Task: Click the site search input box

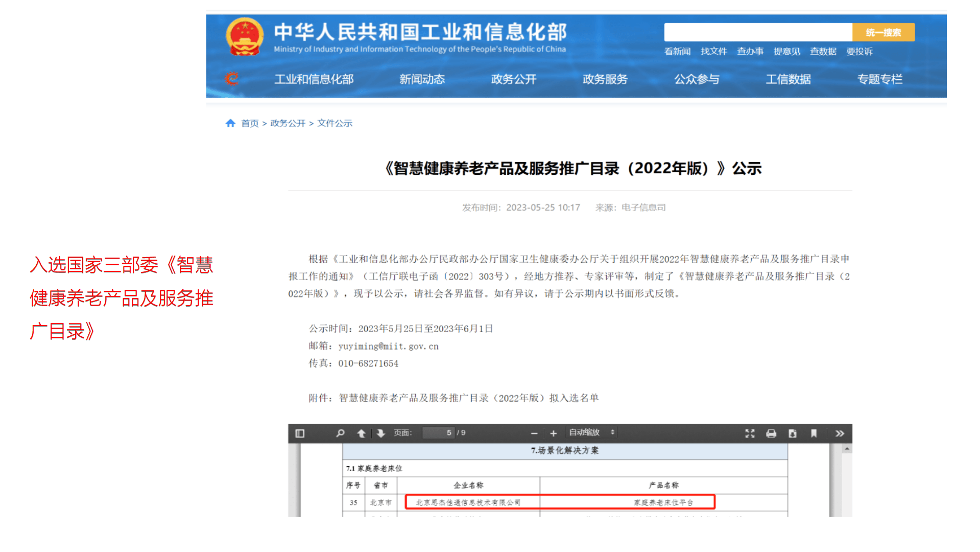Action: (758, 32)
